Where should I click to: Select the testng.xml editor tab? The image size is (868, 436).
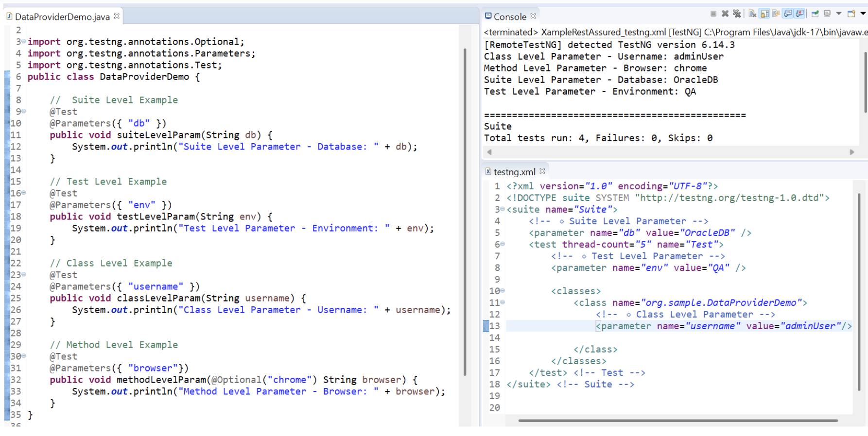(x=514, y=172)
